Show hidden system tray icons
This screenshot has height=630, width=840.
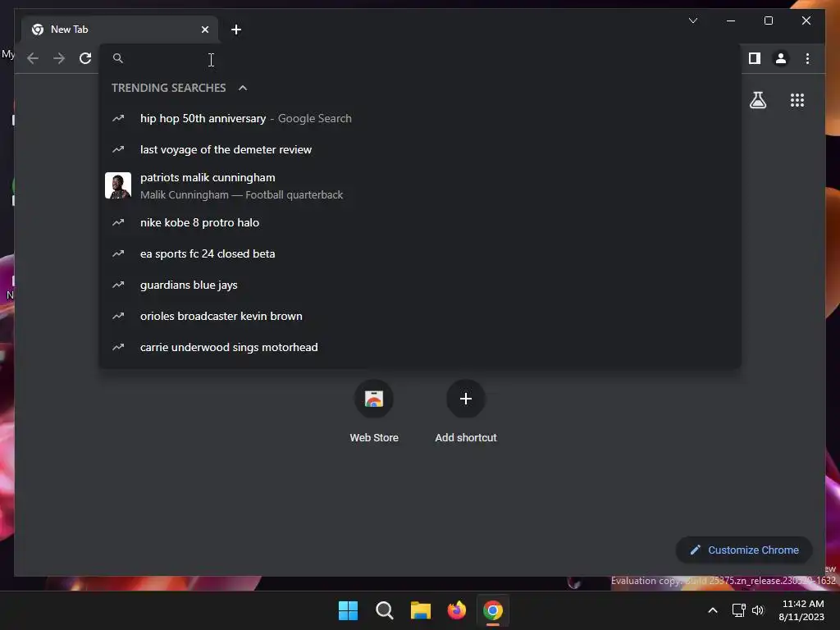(713, 610)
